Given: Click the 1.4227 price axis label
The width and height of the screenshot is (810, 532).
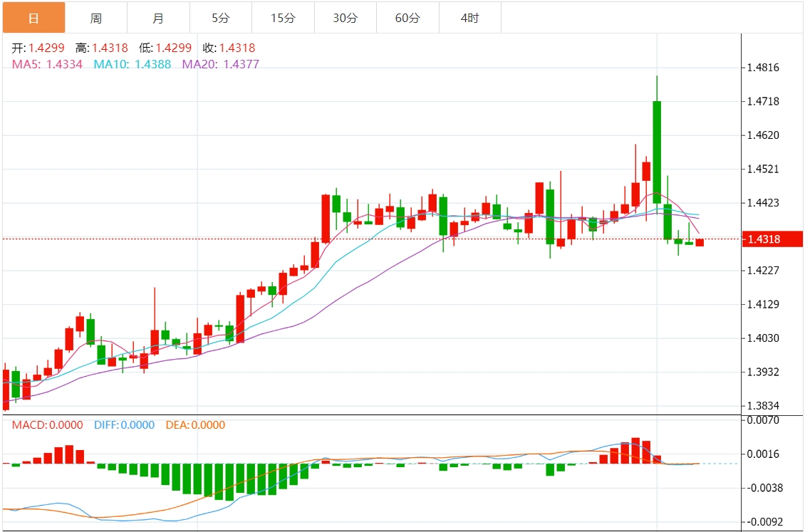Looking at the screenshot, I should [763, 271].
